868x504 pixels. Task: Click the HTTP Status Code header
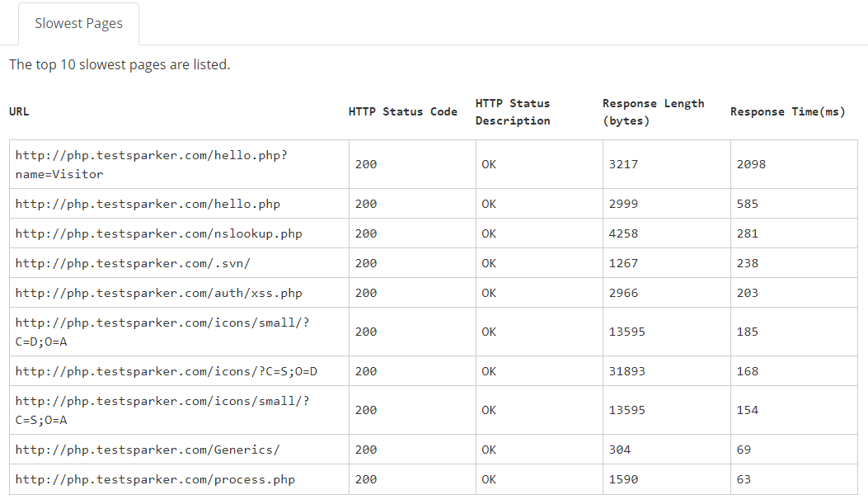[402, 112]
